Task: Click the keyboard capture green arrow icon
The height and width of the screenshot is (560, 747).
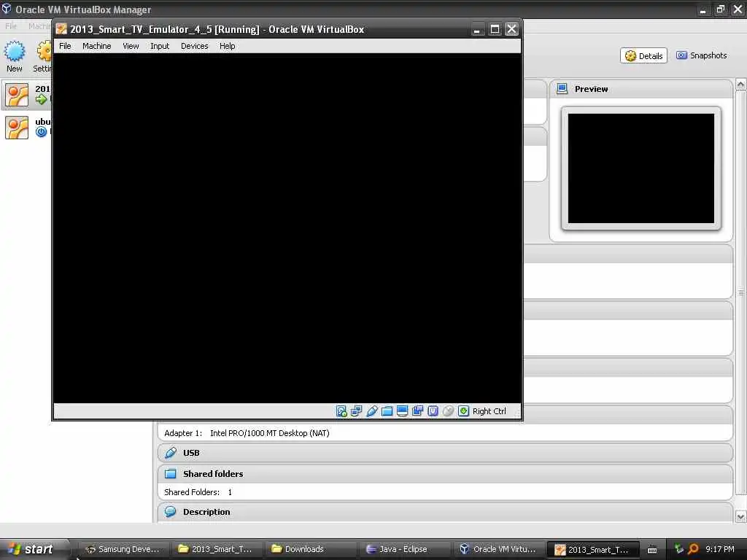Action: (463, 411)
